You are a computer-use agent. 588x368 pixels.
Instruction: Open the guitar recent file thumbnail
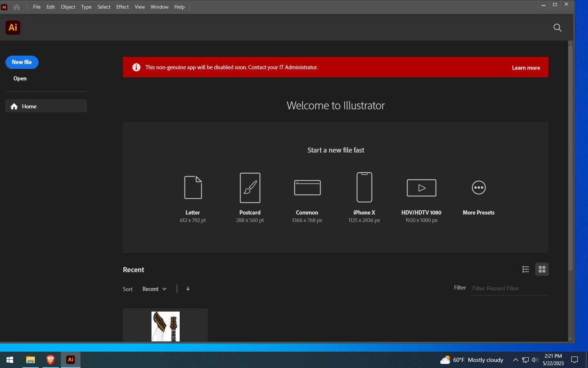coord(165,326)
